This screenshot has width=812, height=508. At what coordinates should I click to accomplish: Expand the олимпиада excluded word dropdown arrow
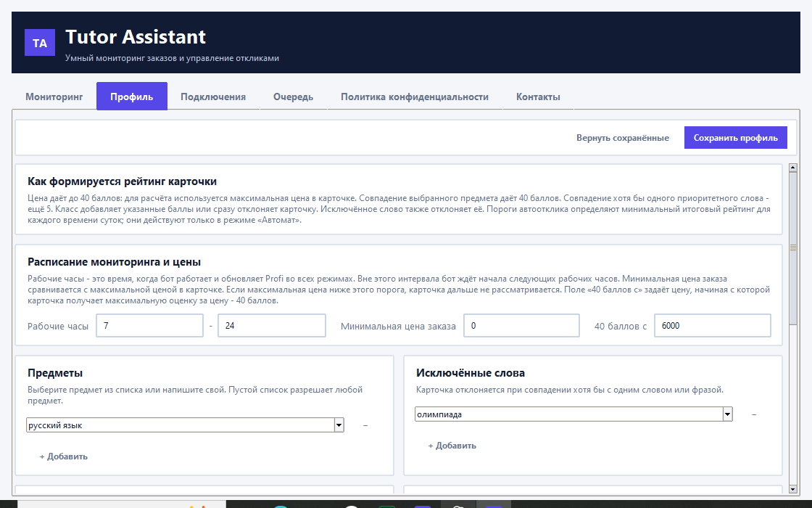tap(728, 414)
